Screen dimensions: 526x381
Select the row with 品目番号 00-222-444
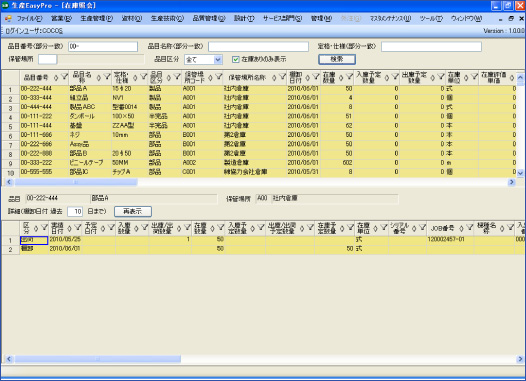click(268, 89)
